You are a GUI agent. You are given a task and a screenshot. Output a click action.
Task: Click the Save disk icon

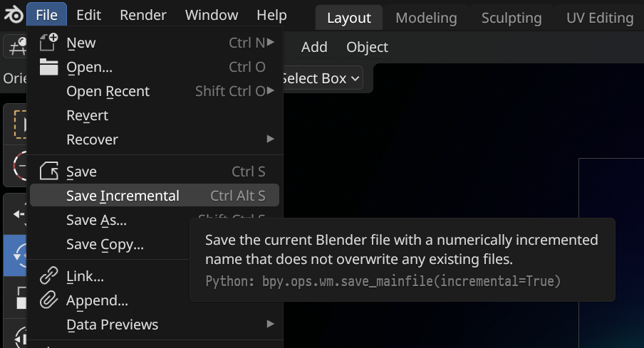(x=48, y=172)
